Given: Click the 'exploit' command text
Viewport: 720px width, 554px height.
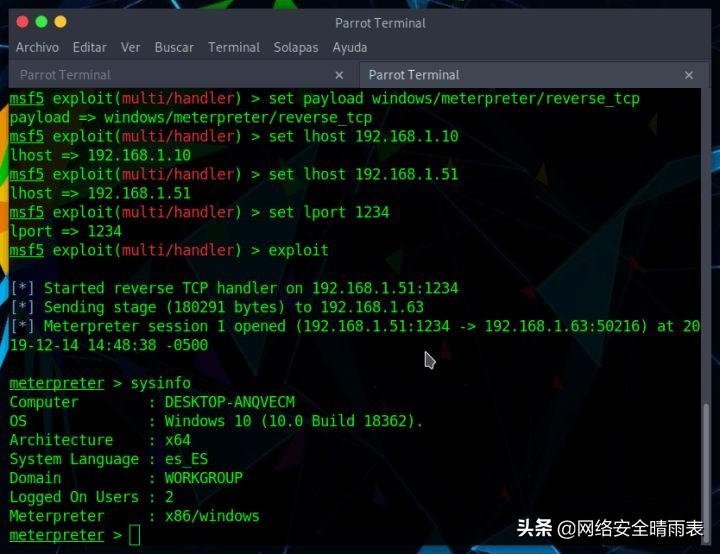Looking at the screenshot, I should click(x=298, y=250).
